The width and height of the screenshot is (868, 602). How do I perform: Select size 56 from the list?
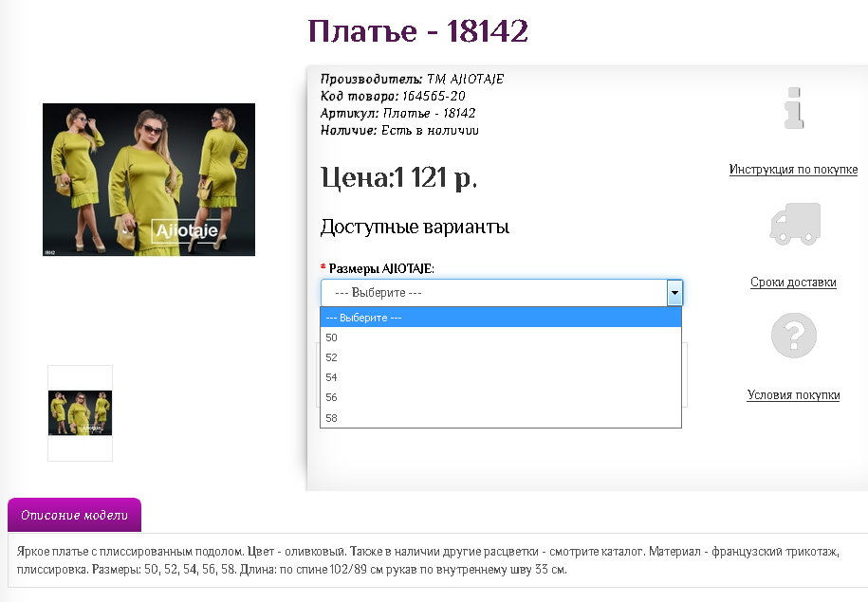pyautogui.click(x=501, y=397)
